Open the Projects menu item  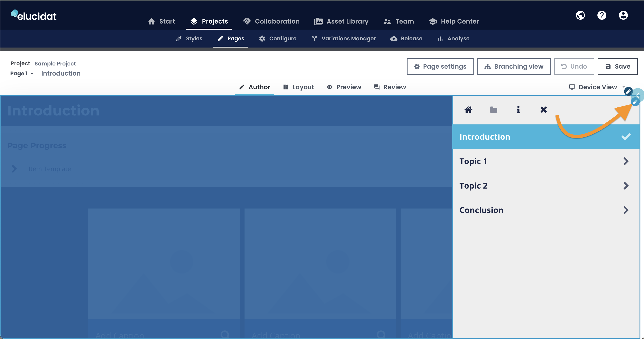tap(209, 21)
